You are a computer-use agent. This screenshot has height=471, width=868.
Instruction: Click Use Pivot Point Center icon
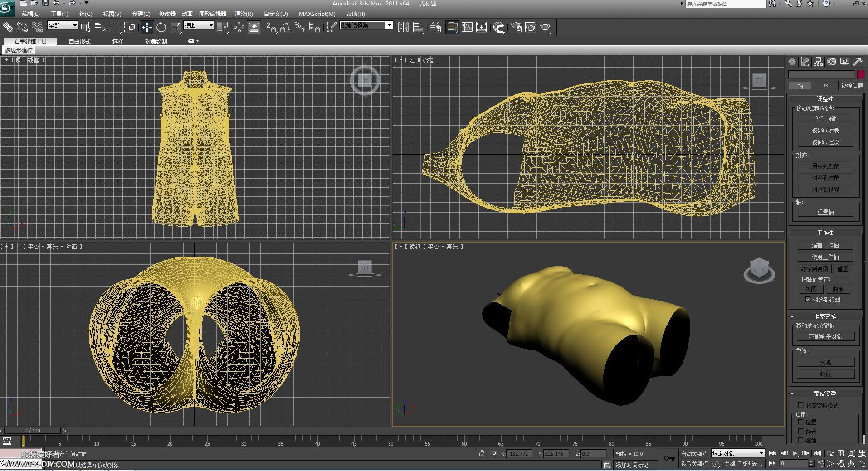tap(222, 27)
